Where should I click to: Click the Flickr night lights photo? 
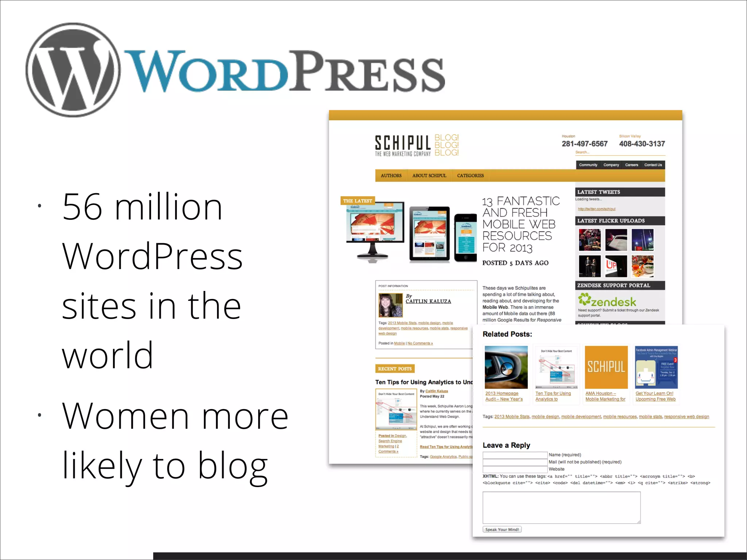[x=643, y=240]
